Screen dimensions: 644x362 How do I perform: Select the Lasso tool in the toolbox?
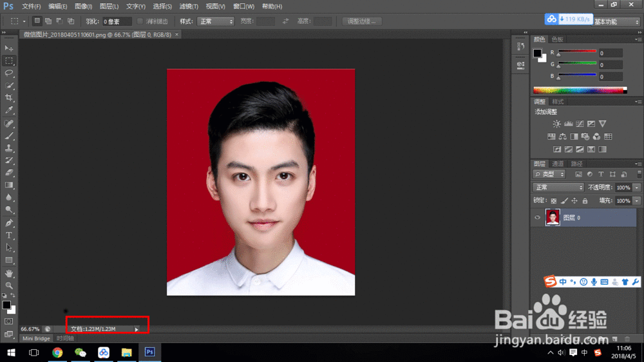click(9, 73)
